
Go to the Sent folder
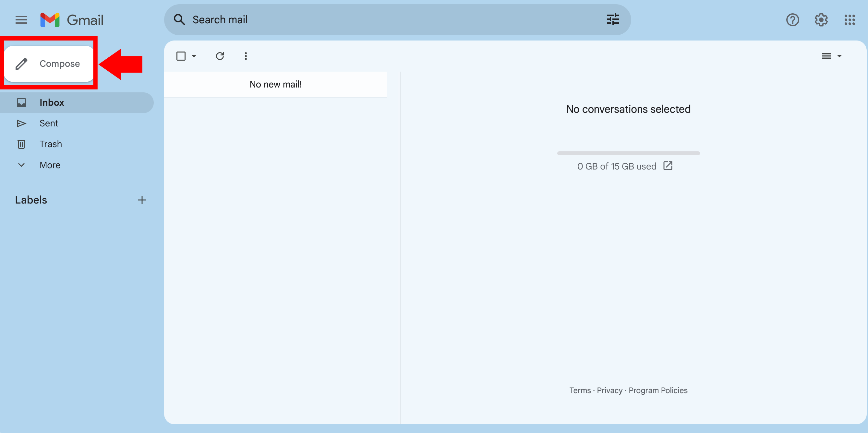49,123
